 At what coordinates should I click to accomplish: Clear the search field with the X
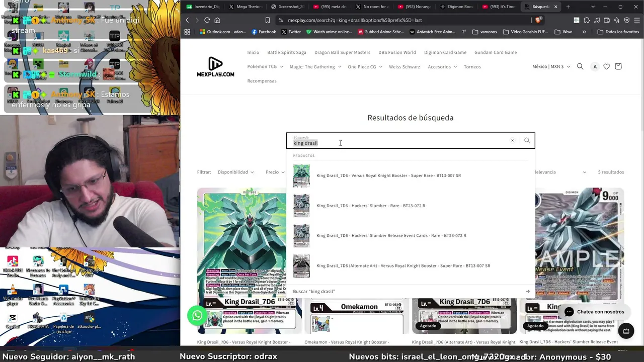pyautogui.click(x=512, y=141)
